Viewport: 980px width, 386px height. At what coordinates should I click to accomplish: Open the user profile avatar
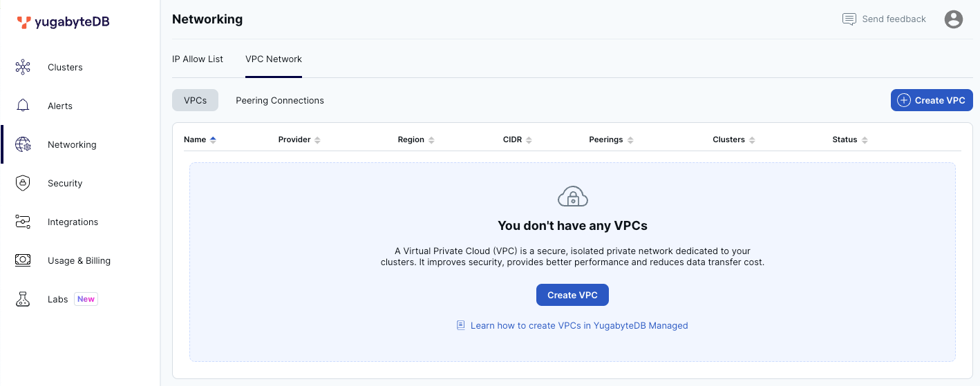tap(954, 19)
